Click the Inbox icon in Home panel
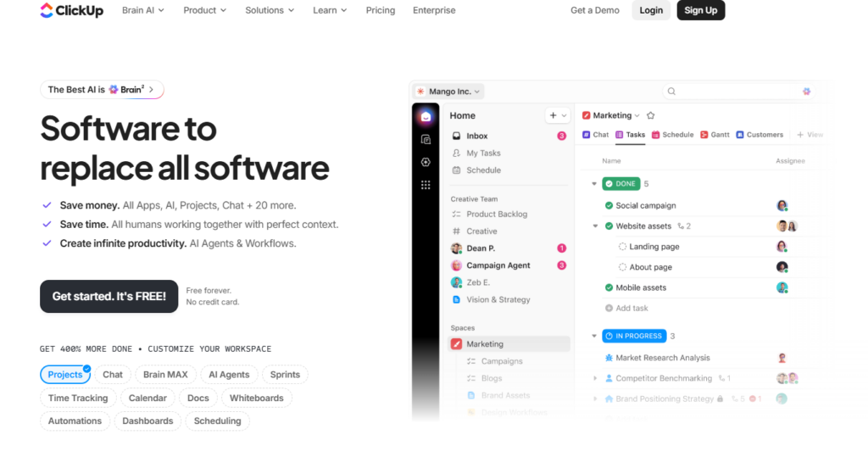 [x=456, y=136]
